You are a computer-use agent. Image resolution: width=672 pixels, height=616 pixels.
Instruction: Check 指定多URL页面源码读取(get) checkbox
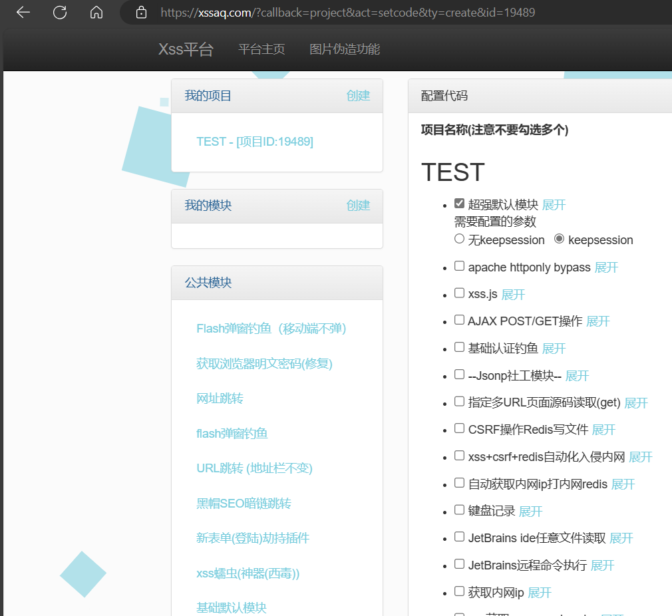[459, 401]
